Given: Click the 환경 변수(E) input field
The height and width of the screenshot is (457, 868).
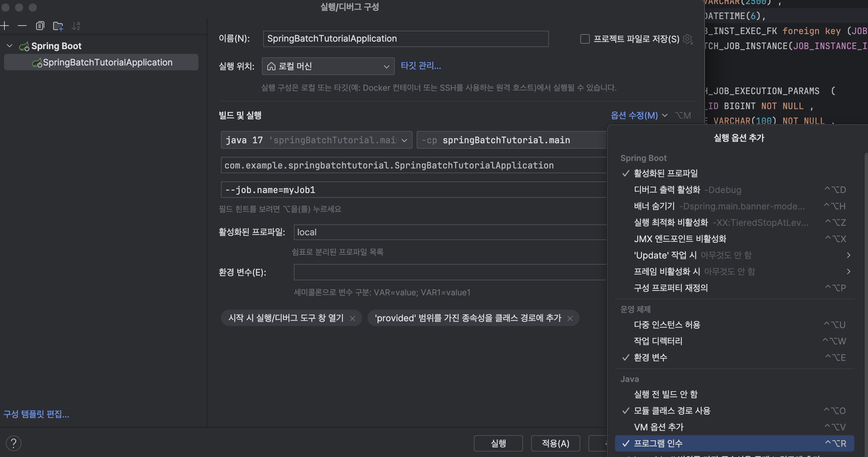Looking at the screenshot, I should 450,272.
